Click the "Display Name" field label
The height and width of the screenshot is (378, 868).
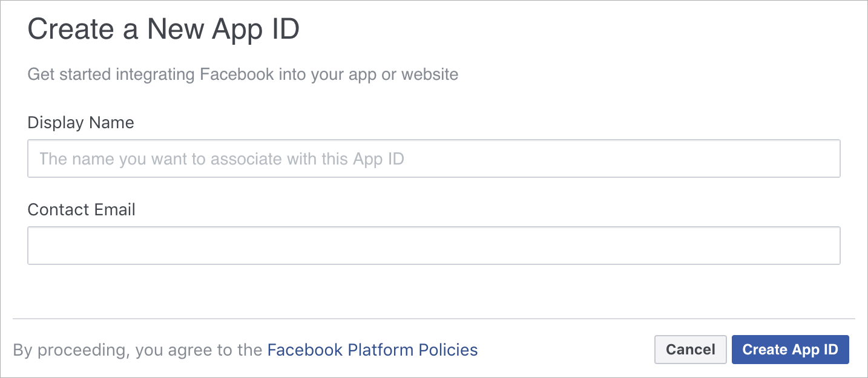(x=81, y=123)
